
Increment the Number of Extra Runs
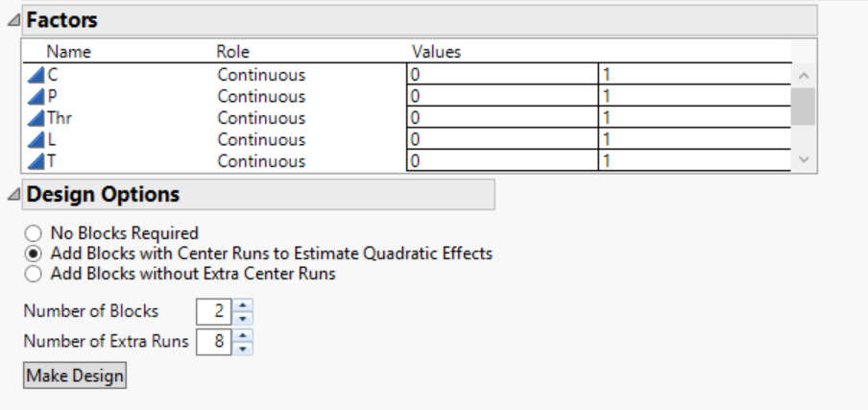[x=242, y=335]
